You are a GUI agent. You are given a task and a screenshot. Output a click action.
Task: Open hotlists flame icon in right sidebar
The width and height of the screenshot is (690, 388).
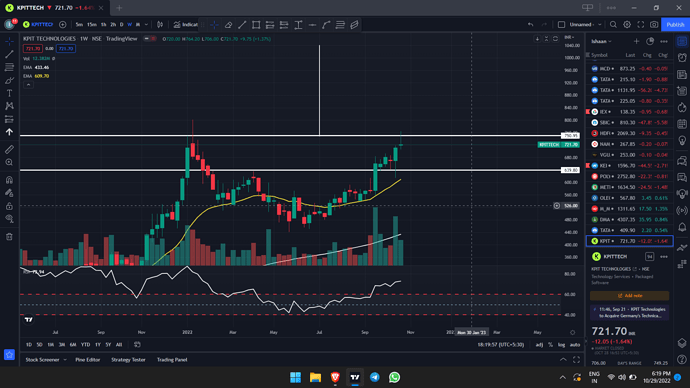pos(682,107)
